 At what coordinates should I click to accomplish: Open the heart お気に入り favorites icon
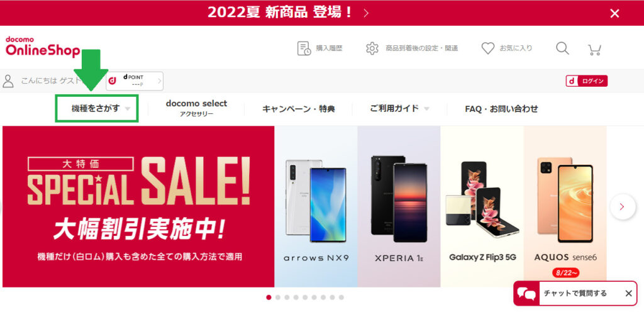click(487, 48)
